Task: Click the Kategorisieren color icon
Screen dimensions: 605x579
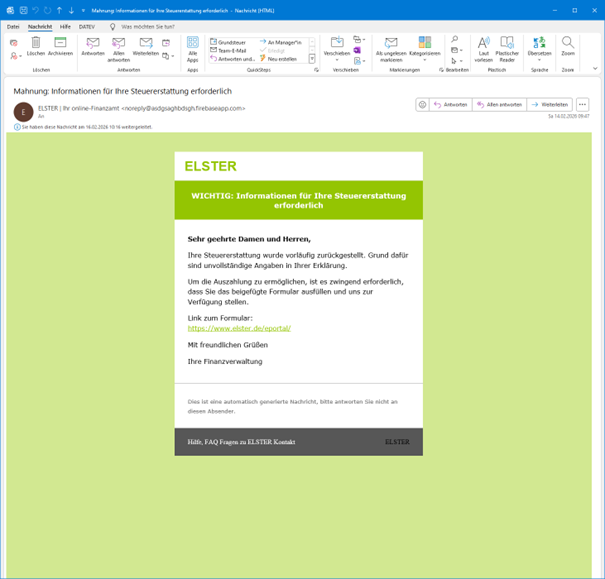Action: tap(425, 42)
